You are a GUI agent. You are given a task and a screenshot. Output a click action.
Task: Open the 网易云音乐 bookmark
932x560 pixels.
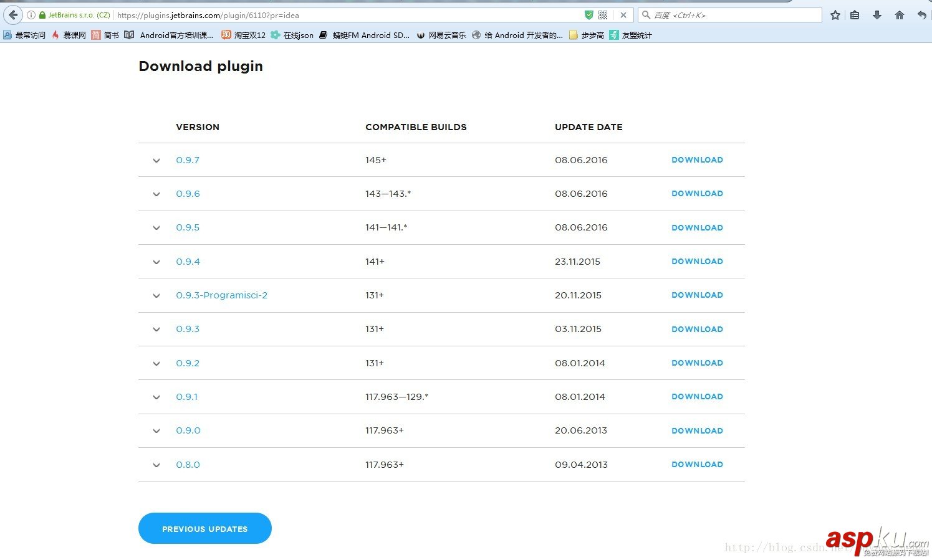click(441, 35)
